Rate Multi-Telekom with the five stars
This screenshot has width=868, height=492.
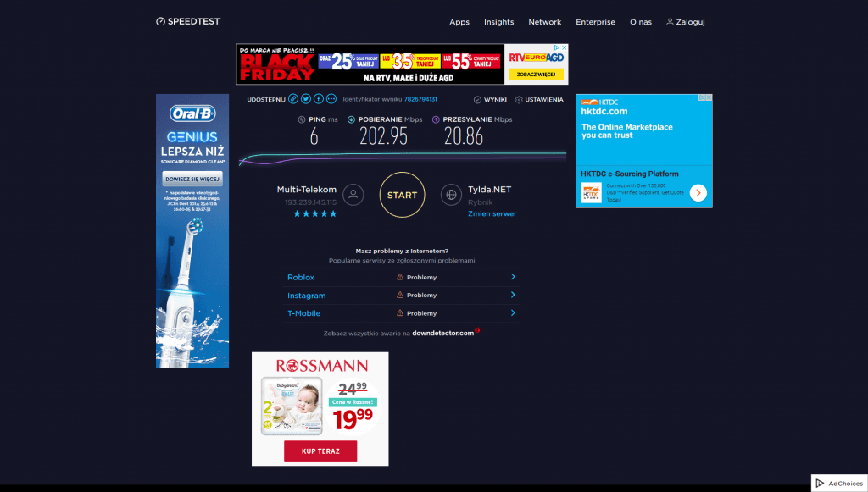(x=314, y=214)
